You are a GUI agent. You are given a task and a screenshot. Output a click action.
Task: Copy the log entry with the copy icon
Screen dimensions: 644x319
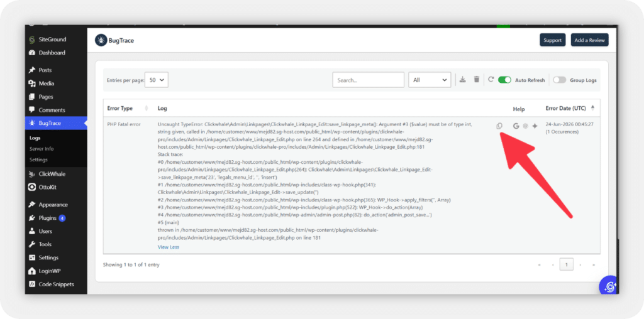tap(499, 126)
